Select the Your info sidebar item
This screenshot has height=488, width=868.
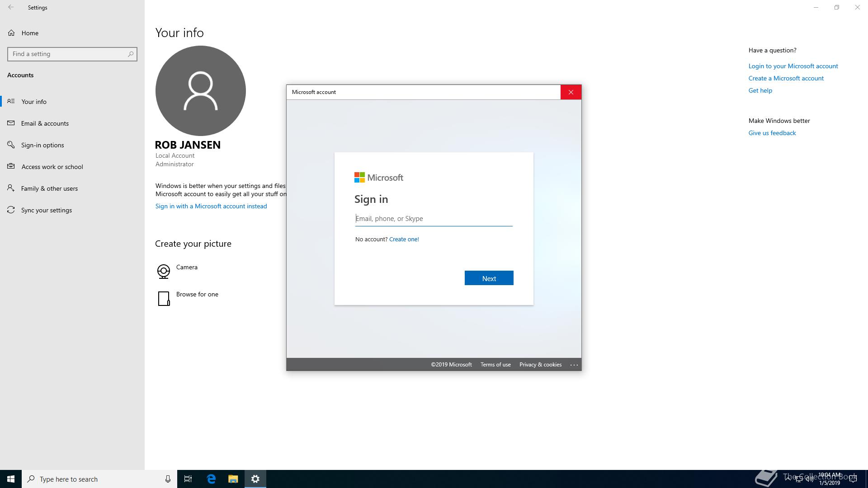[72, 102]
